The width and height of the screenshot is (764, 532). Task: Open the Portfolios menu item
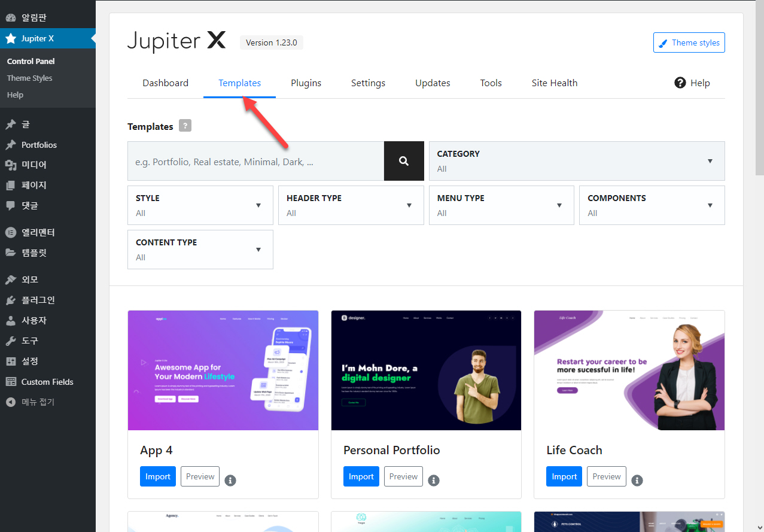[48, 145]
